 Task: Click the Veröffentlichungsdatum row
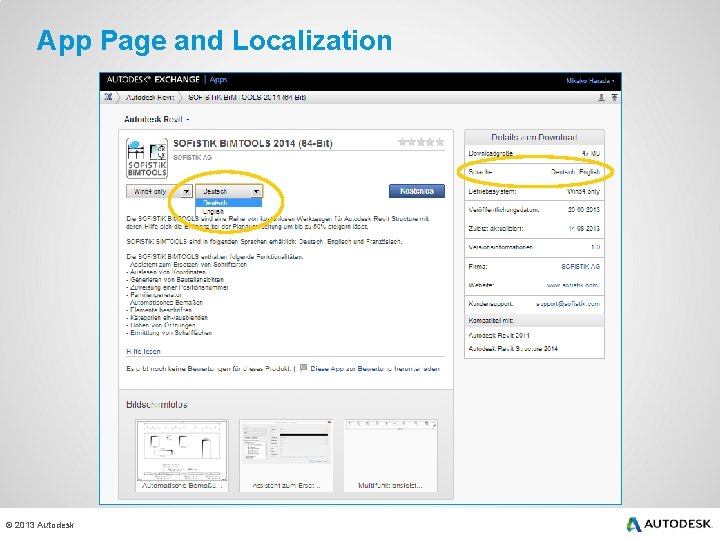[x=534, y=210]
